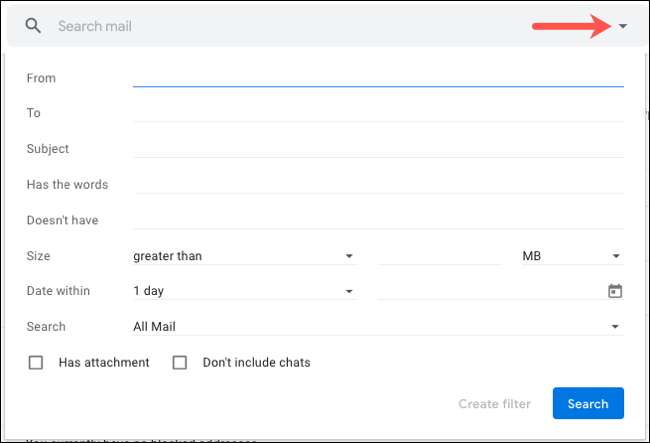Tick the Don't include chats checkbox
Viewport: 650px width, 443px height.
pos(180,363)
